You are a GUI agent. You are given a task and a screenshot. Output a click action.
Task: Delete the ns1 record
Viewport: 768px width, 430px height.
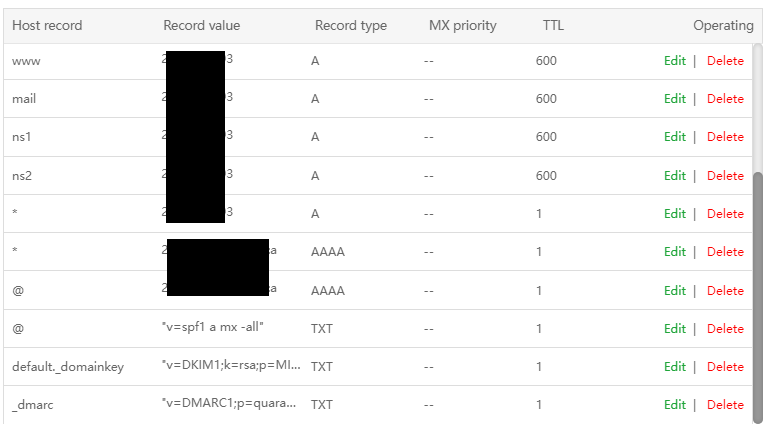725,137
